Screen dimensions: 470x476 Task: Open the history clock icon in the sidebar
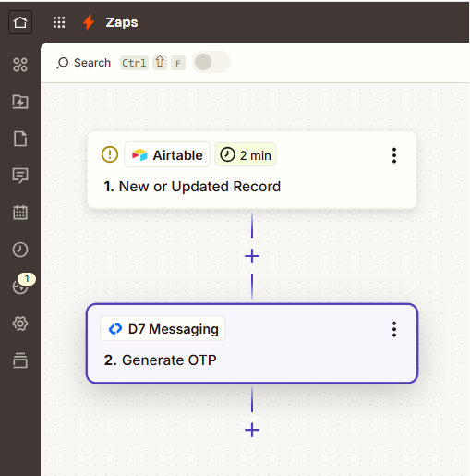[20, 250]
